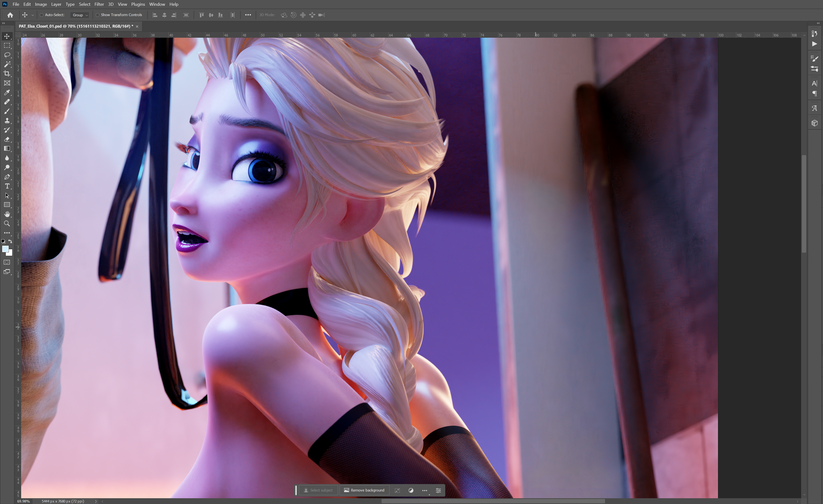
Task: Select the Healing Brush tool
Action: tap(7, 102)
